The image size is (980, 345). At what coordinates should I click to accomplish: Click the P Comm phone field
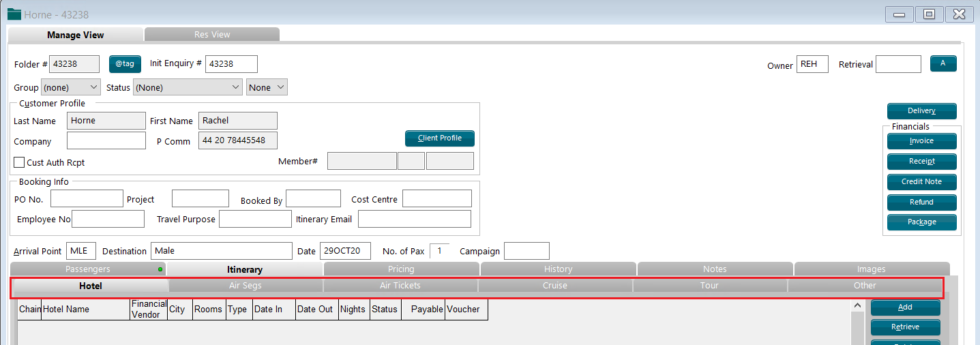click(238, 140)
